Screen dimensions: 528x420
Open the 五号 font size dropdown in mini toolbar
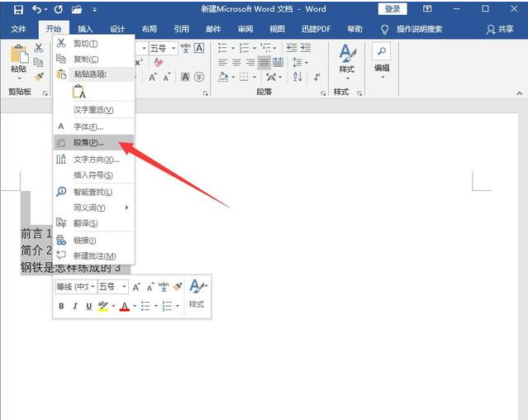point(112,287)
